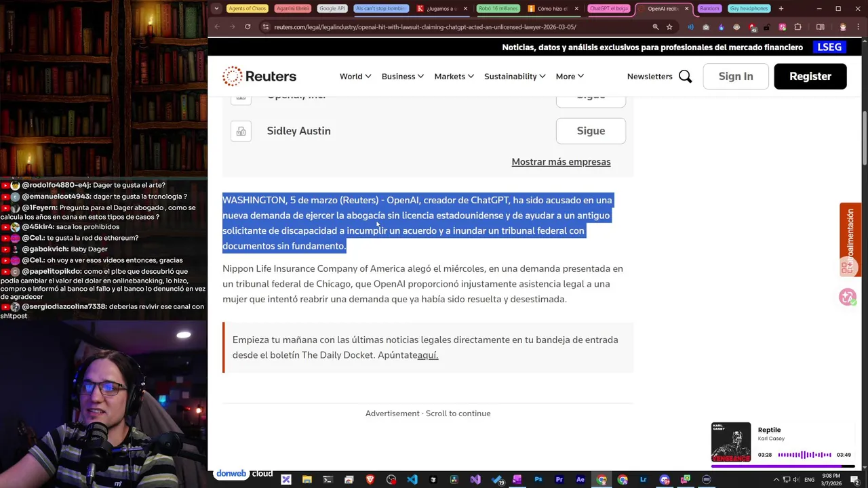Expand the More menu
868x488 pixels.
pyautogui.click(x=570, y=77)
